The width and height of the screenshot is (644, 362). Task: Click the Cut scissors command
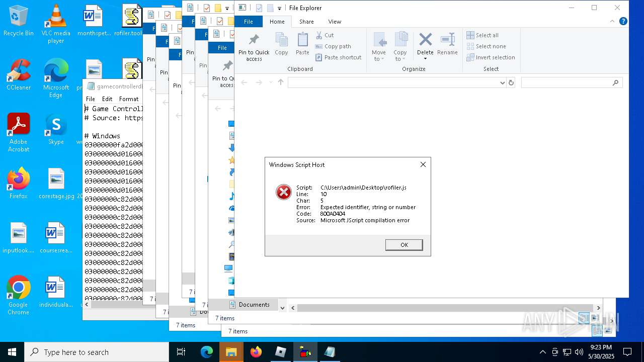tap(325, 35)
